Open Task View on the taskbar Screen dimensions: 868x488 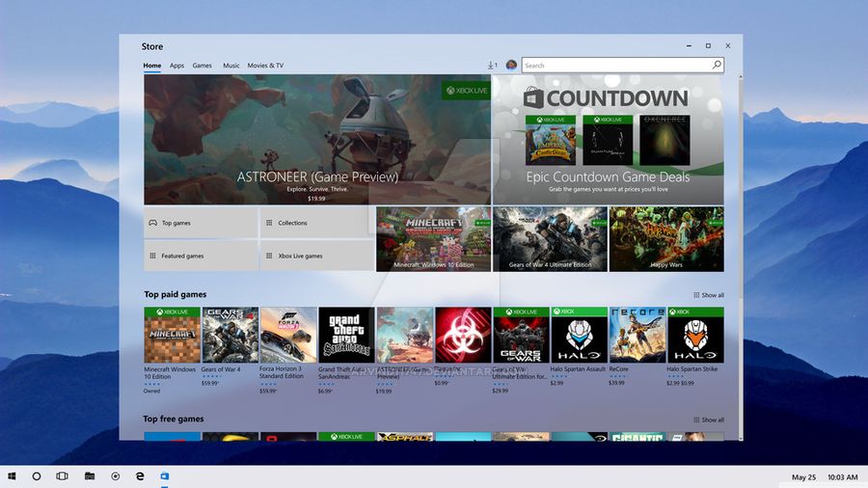point(62,476)
